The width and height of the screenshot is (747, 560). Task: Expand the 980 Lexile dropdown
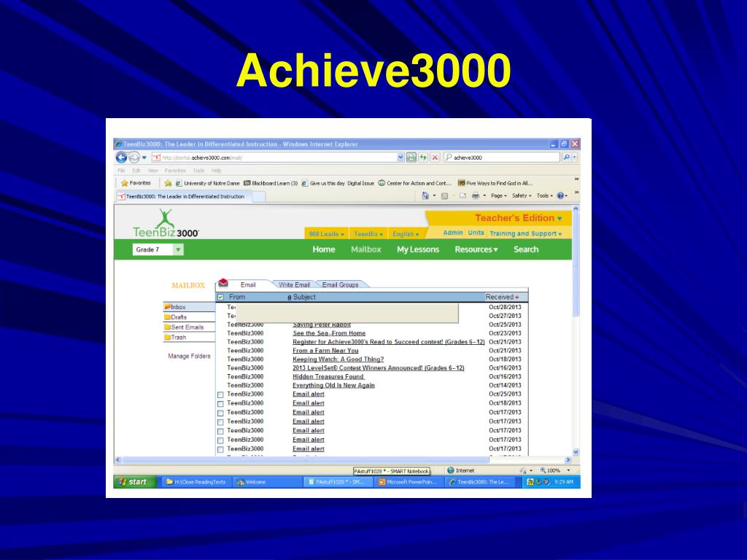[326, 234]
